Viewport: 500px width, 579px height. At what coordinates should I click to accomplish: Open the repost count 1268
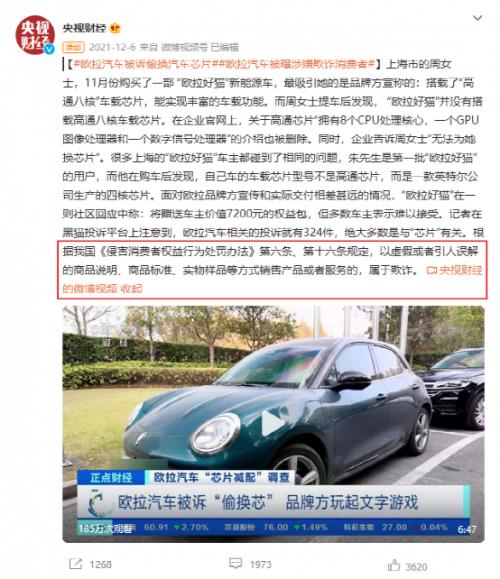point(100,565)
